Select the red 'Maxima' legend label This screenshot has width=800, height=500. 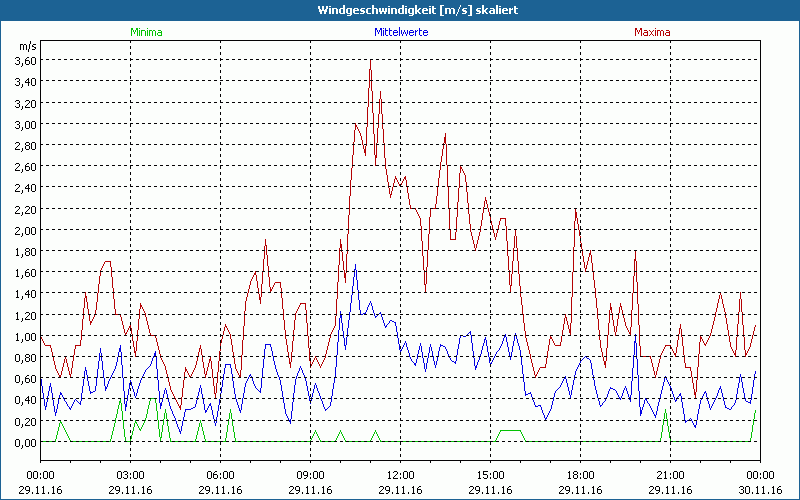pos(652,32)
